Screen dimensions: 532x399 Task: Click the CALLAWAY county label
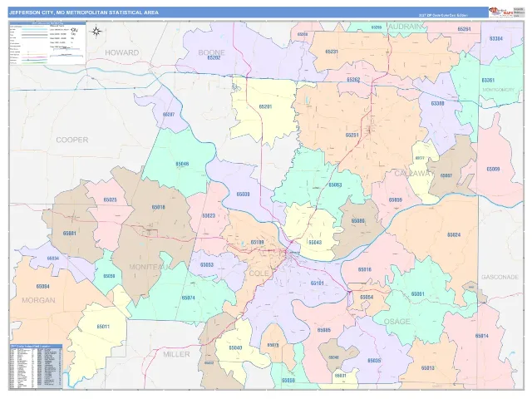pyautogui.click(x=414, y=174)
